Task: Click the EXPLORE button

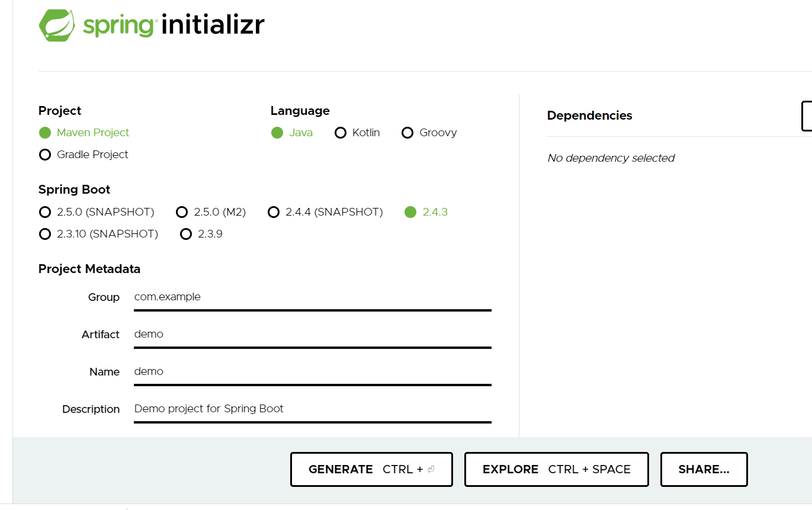Action: (x=557, y=469)
